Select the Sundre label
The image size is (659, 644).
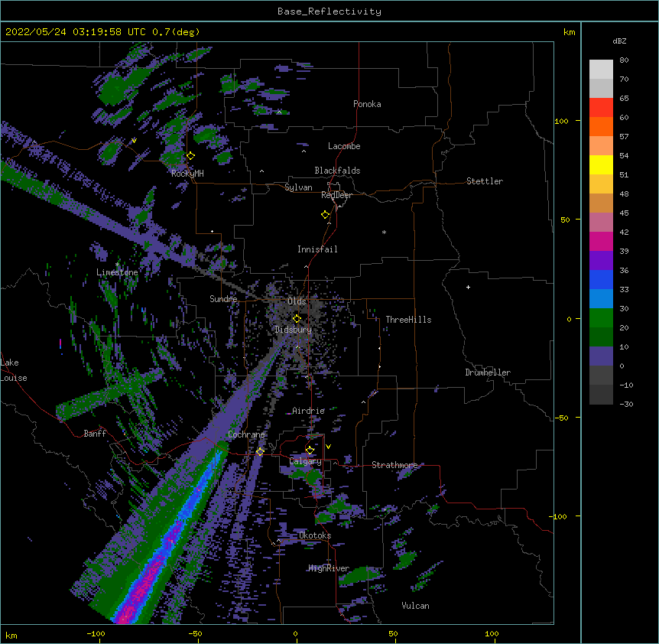(x=223, y=299)
